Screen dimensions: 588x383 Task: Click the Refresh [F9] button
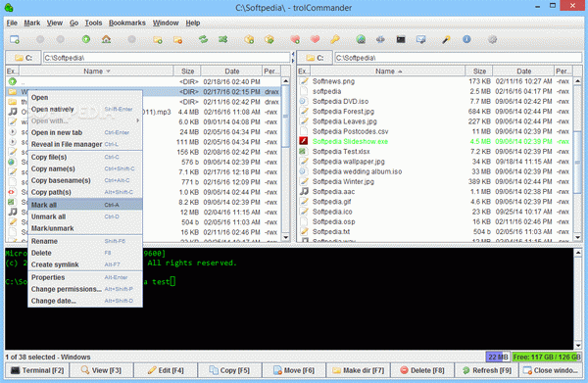[x=486, y=370]
